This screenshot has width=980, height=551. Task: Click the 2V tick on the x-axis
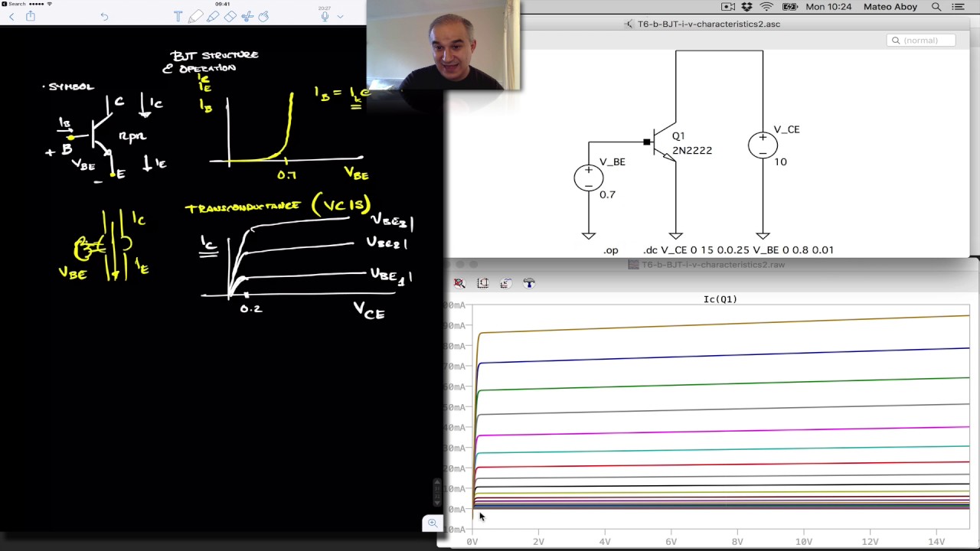(538, 542)
